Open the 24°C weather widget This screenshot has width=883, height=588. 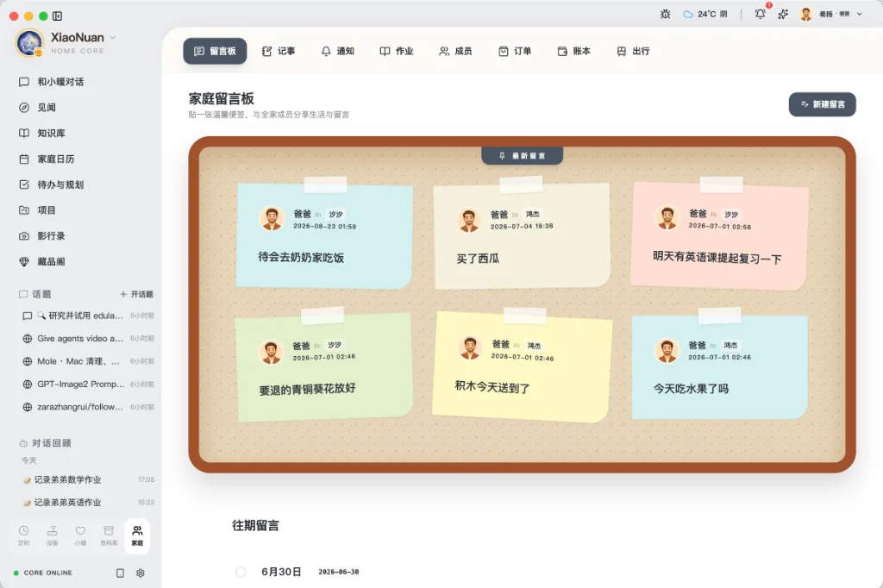click(x=705, y=14)
